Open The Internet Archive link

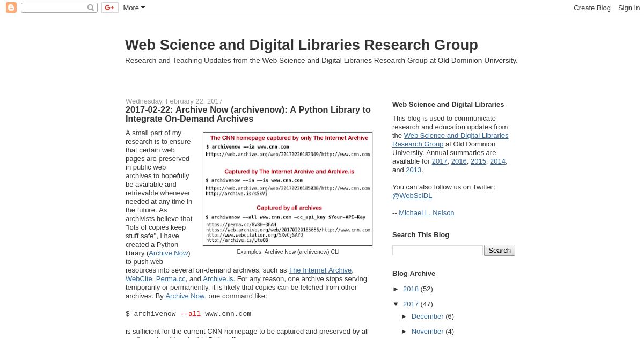point(320,270)
